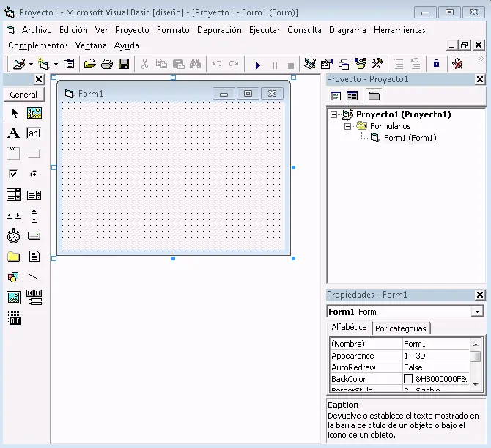Open the Complementos menu
This screenshot has width=491, height=448.
click(x=38, y=45)
